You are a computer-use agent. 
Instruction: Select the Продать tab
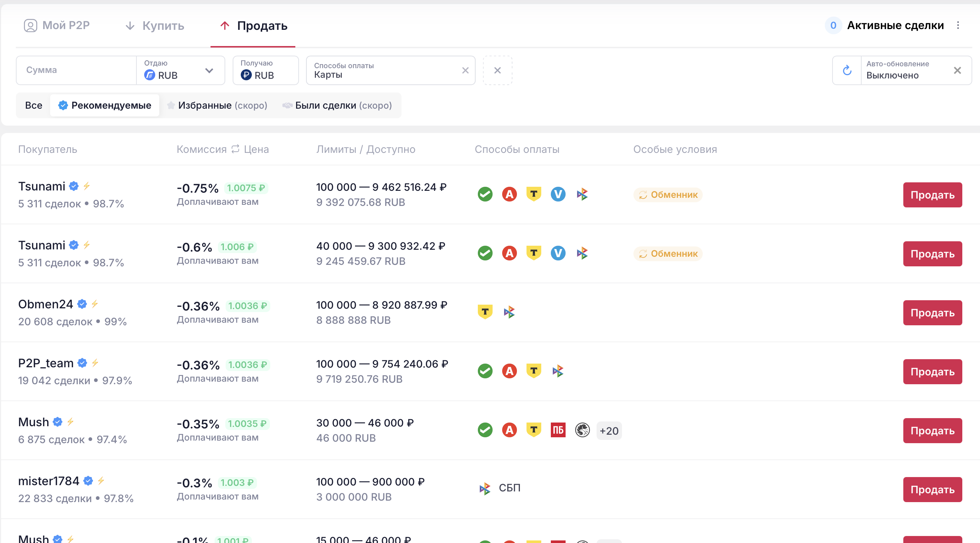[x=253, y=25]
